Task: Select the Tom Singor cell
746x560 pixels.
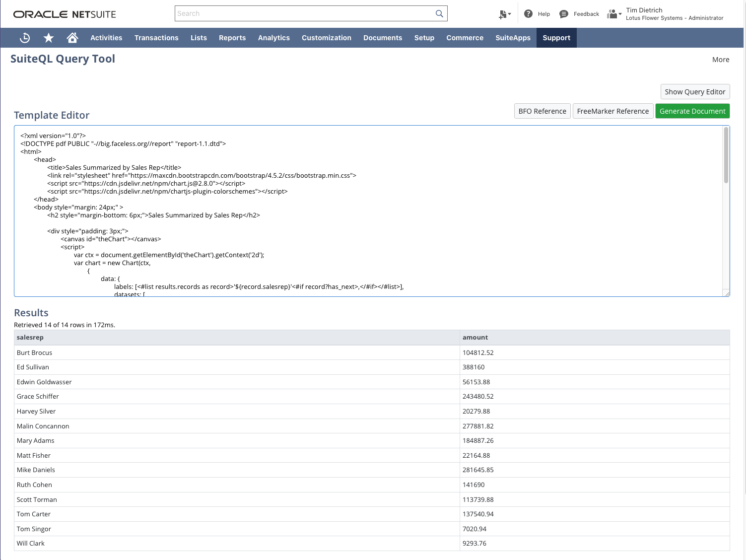Action: coord(237,529)
